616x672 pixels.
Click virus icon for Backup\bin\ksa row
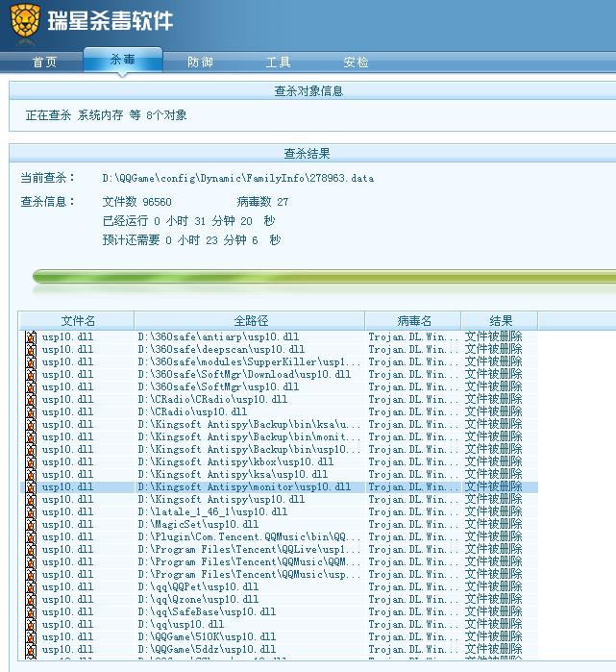click(31, 425)
